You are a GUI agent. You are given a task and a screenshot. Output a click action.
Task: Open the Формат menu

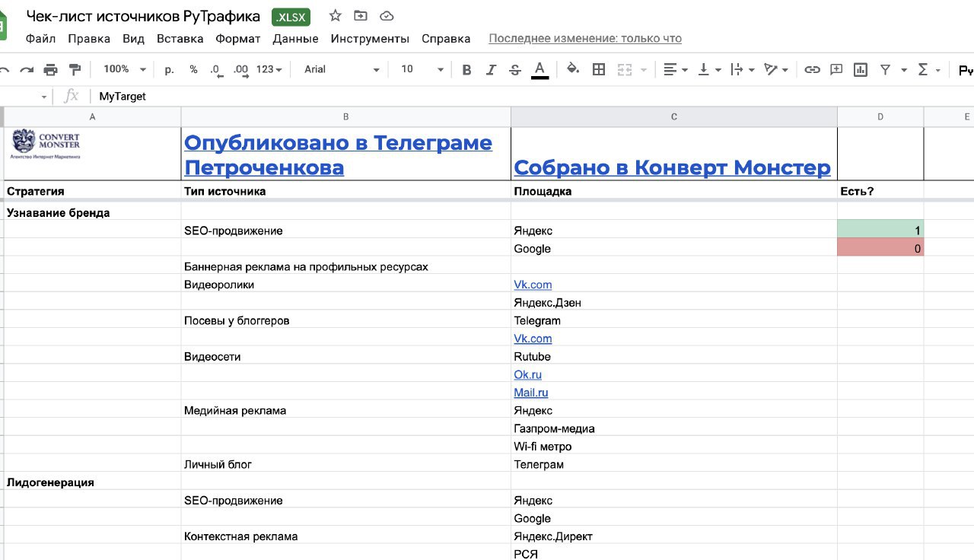tap(238, 39)
